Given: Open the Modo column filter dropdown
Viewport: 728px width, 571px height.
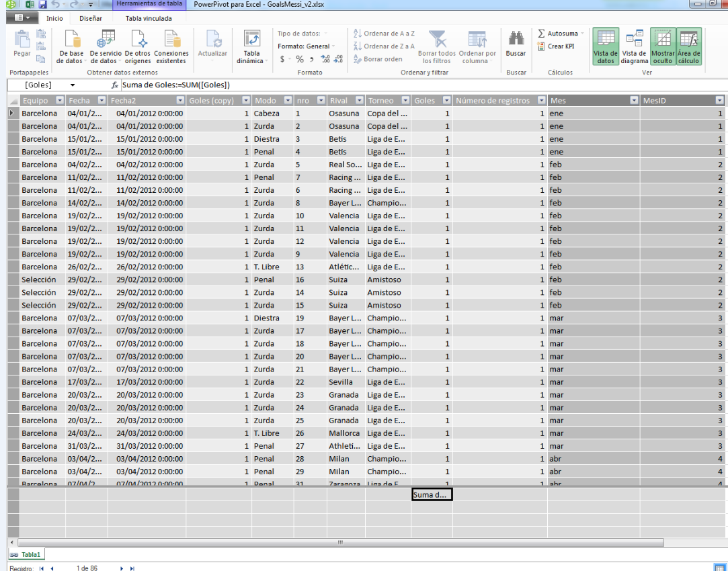Looking at the screenshot, I should pyautogui.click(x=288, y=101).
